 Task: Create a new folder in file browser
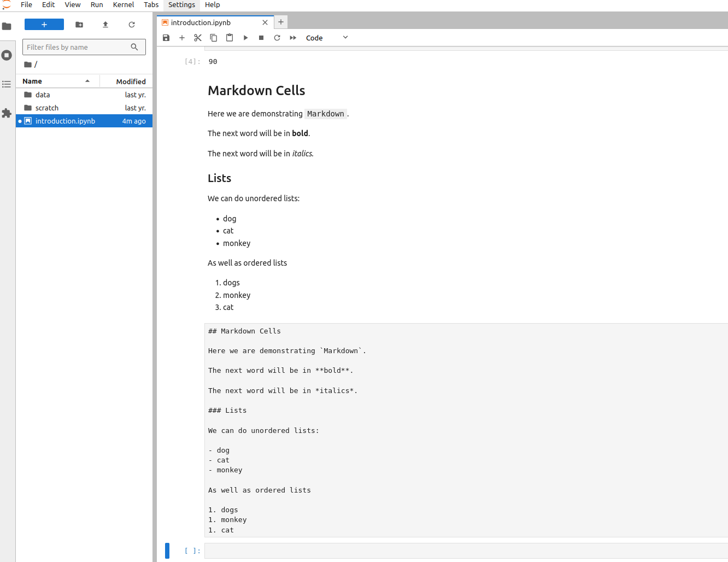pos(79,25)
